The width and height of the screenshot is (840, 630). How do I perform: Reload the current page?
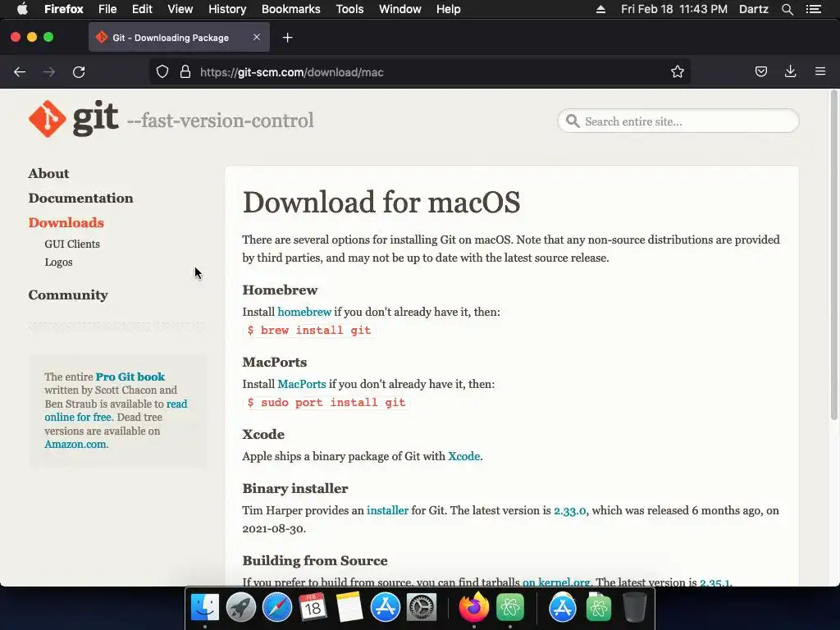(79, 72)
